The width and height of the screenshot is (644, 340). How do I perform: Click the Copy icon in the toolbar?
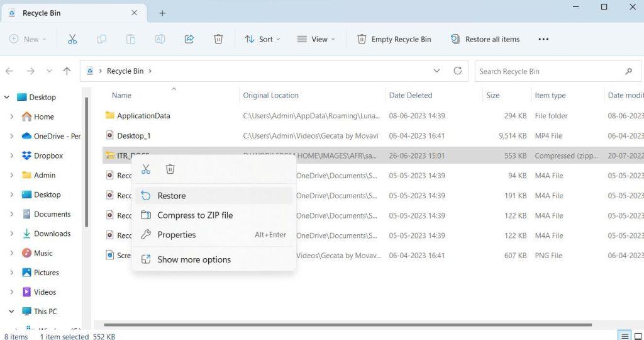(x=101, y=39)
